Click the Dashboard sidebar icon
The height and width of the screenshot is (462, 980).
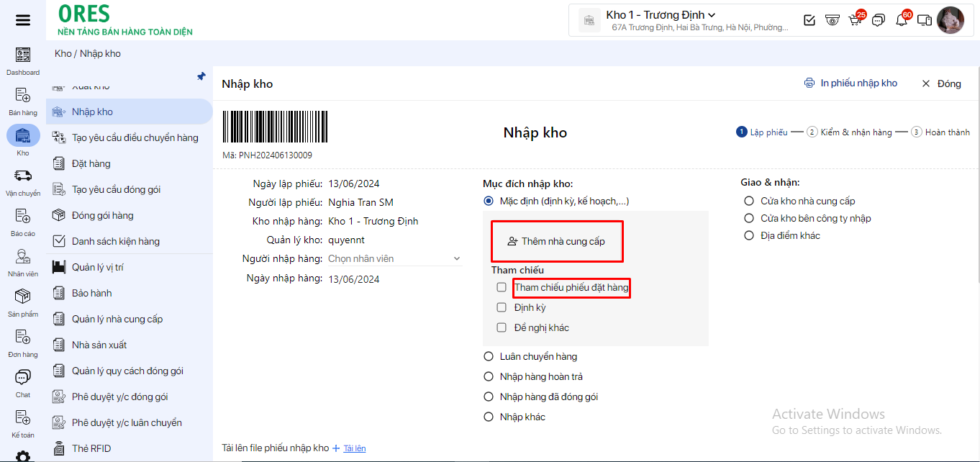23,55
